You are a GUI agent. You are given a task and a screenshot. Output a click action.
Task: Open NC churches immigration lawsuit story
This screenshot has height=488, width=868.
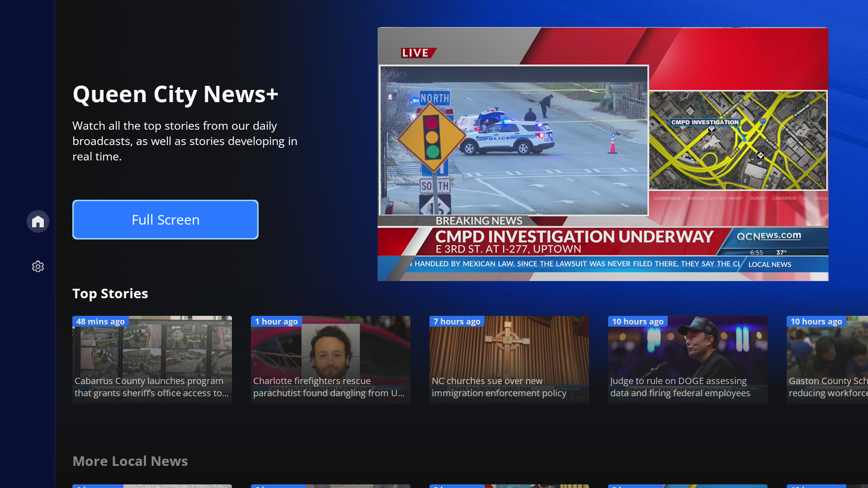pyautogui.click(x=509, y=360)
